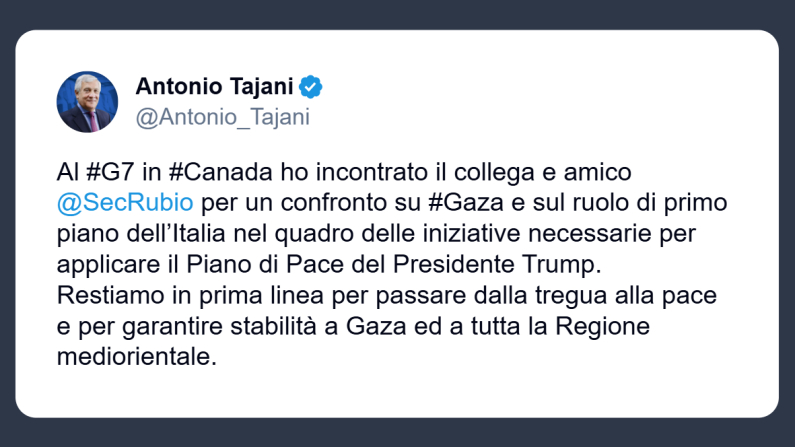Open the Antonio Tajani display name
Viewport: 795px width, 447px height.
click(214, 87)
